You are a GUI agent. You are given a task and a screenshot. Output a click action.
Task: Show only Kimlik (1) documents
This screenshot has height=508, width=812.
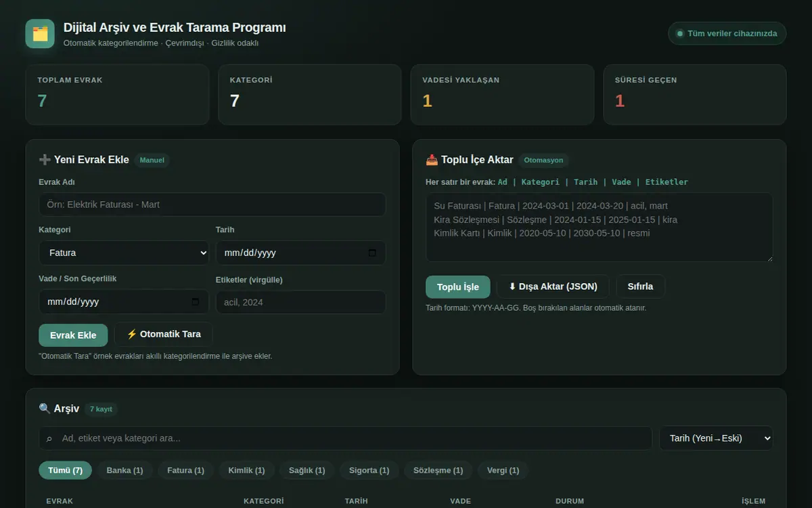[246, 470]
